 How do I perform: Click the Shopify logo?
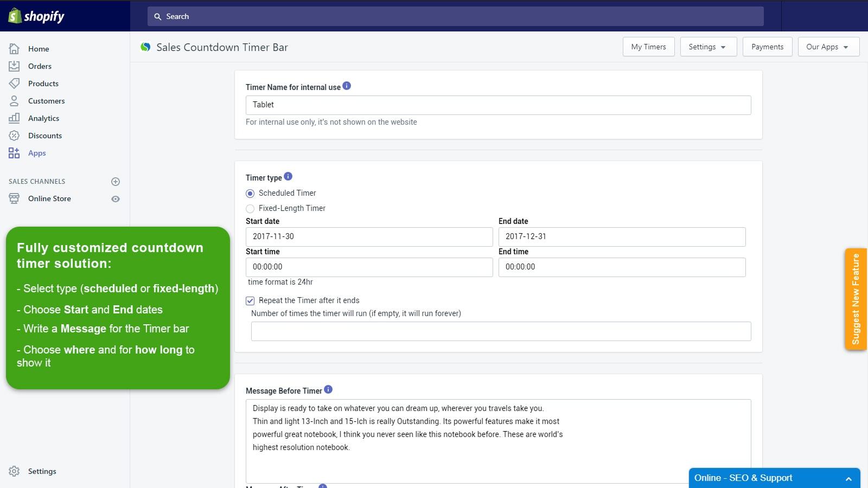click(36, 16)
